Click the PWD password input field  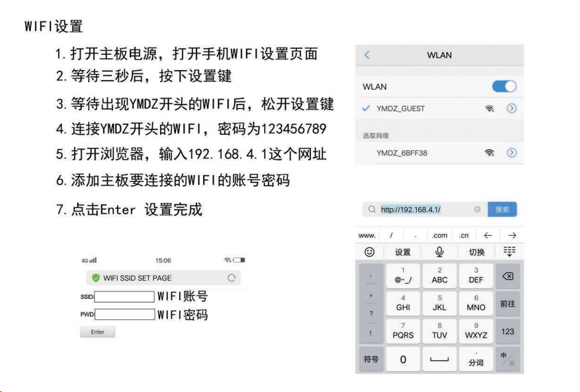124,314
